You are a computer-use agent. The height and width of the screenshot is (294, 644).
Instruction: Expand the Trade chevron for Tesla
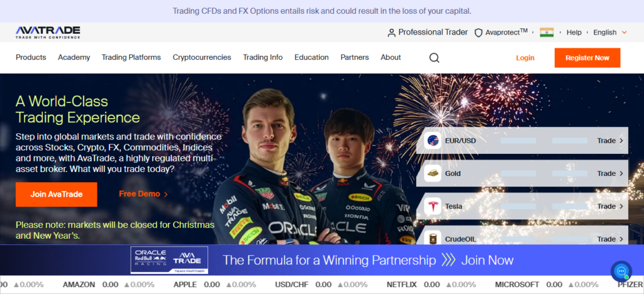coord(621,206)
